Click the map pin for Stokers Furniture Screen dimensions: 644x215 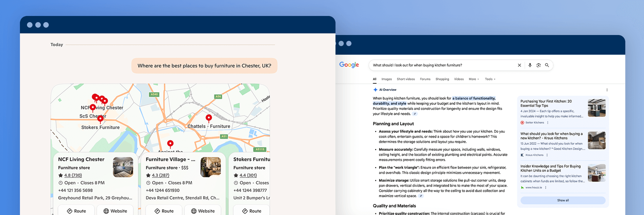[100, 119]
